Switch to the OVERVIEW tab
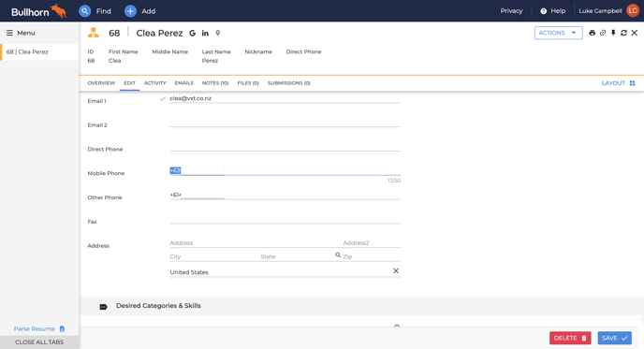 [101, 83]
